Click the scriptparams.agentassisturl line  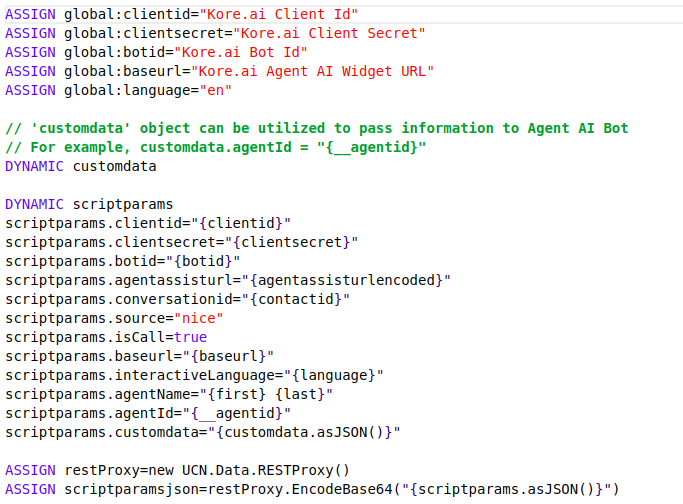click(x=228, y=280)
